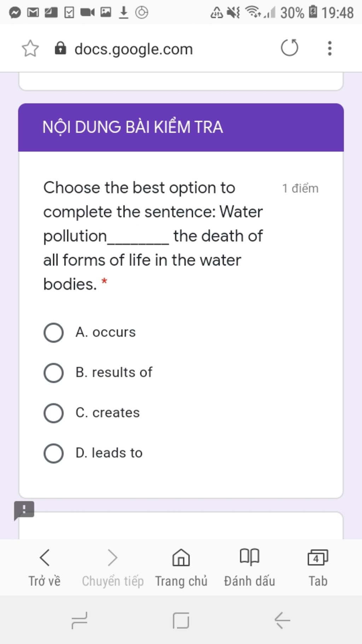Tap Android system back arrow
The image size is (362, 644).
(x=282, y=620)
